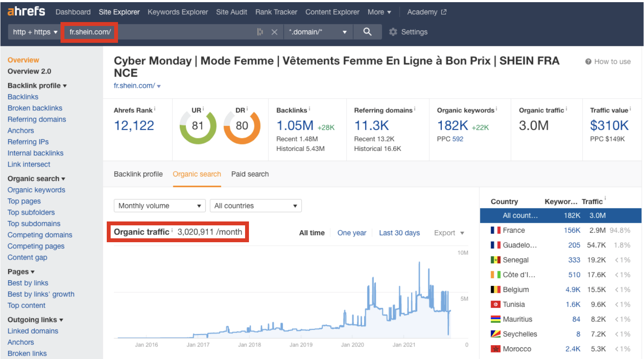Click the How to use help icon
This screenshot has height=359, width=644.
click(x=588, y=61)
